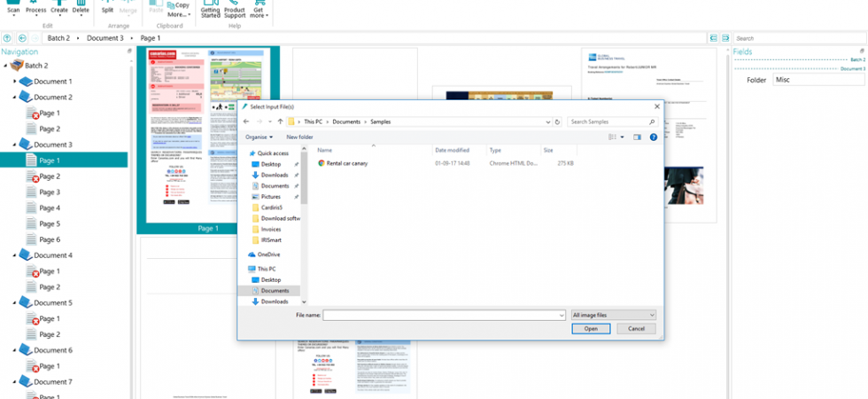Collapse Document 2 in navigation tree

15,97
